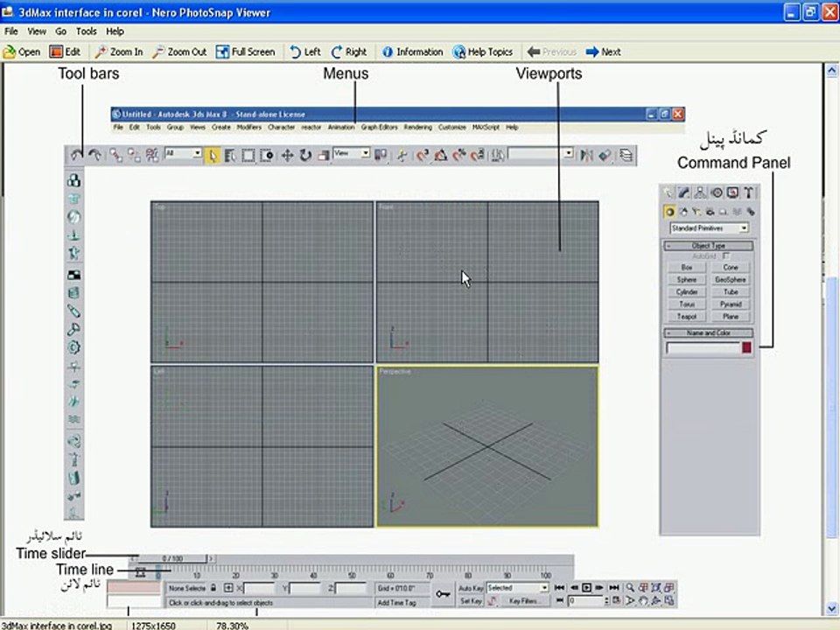Open the Selected key filter dropdown
Screen dimensions: 840x630
tap(517, 588)
